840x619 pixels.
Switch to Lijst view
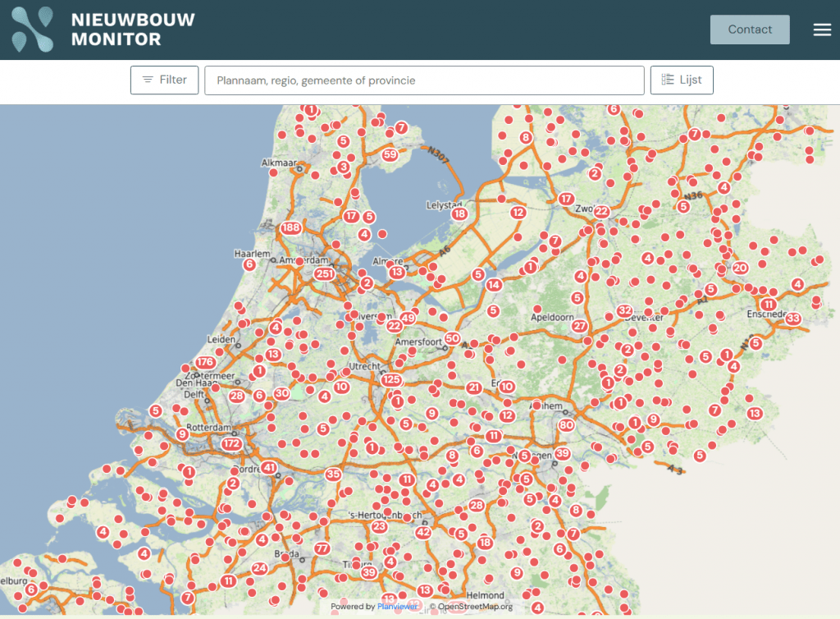(682, 80)
